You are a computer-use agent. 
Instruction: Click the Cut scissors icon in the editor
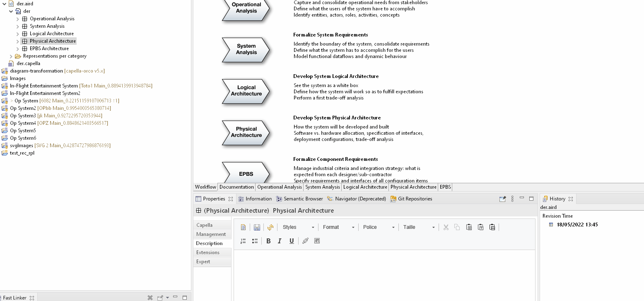coord(445,227)
